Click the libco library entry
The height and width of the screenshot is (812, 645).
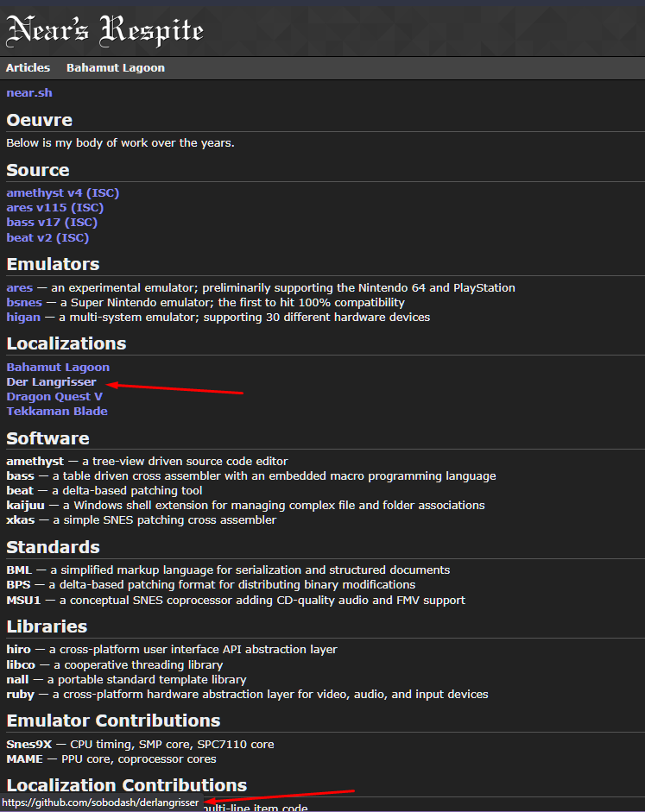click(21, 665)
